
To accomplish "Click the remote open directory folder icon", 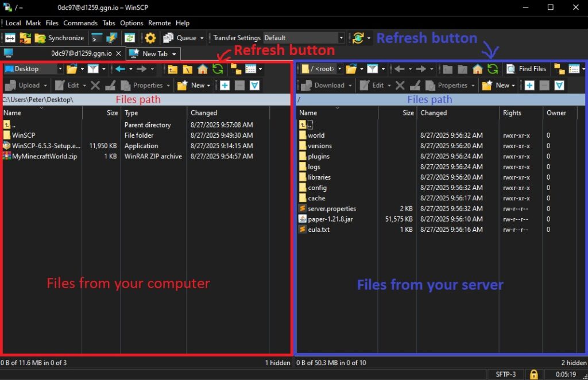I will click(x=351, y=69).
